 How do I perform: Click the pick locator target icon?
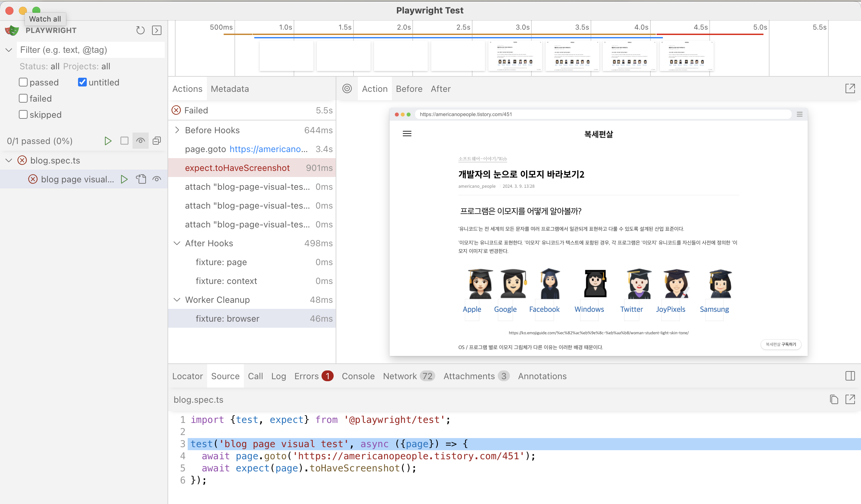pos(347,89)
